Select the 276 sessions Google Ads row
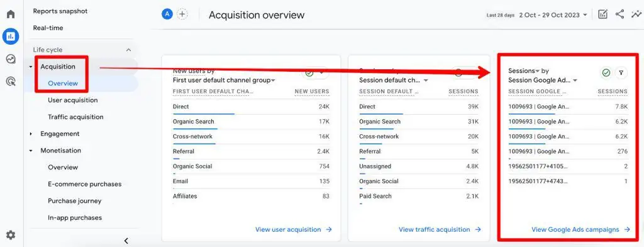 pyautogui.click(x=568, y=152)
